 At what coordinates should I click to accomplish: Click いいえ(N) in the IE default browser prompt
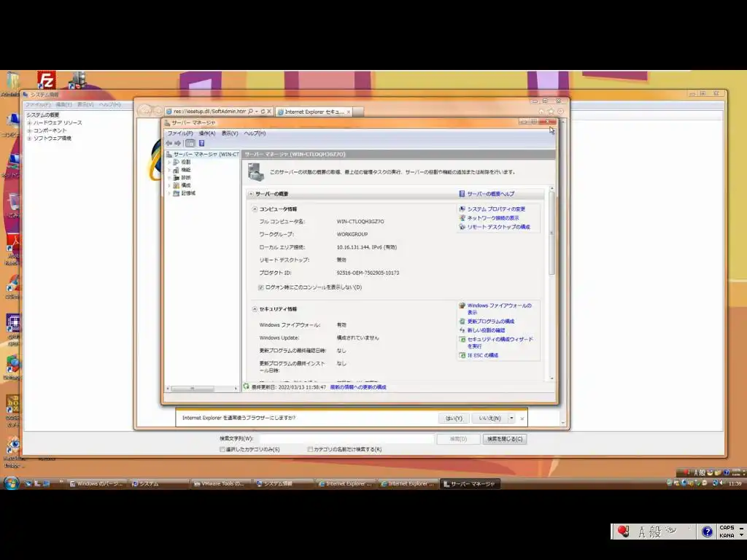coord(489,418)
